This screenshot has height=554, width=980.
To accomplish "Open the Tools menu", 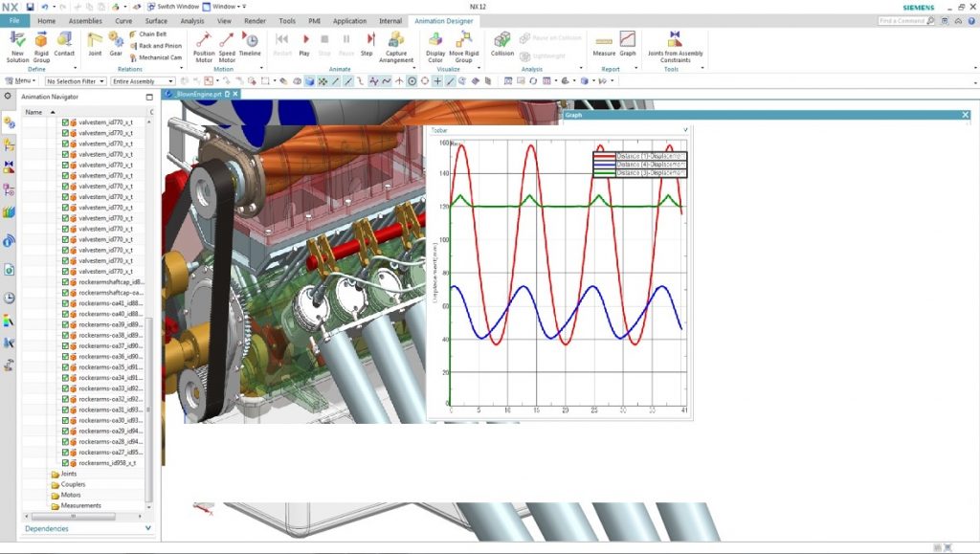I will pyautogui.click(x=286, y=20).
